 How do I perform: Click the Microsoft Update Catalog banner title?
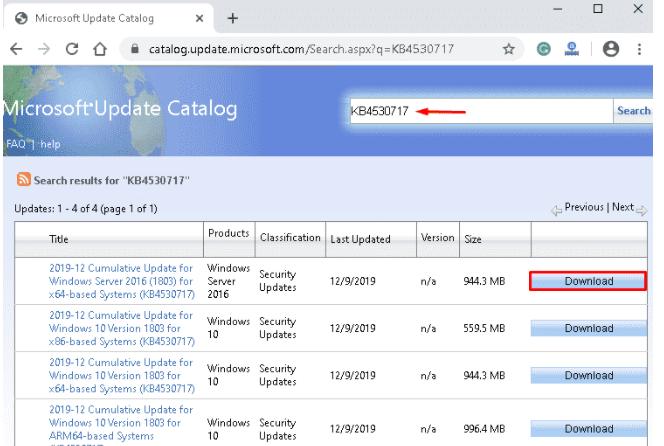[x=120, y=108]
